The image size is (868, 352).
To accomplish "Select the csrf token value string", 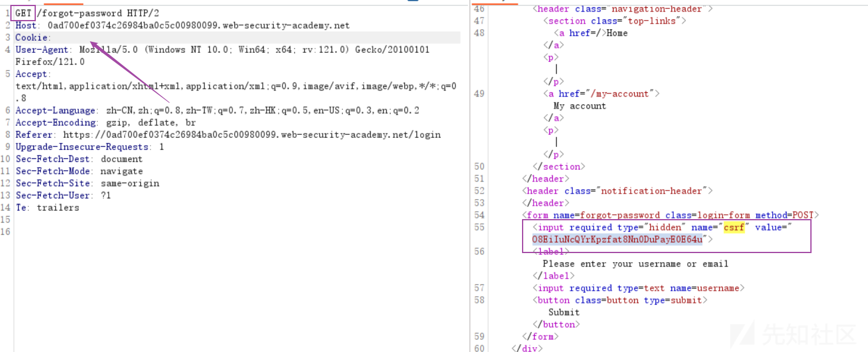I will pos(617,239).
